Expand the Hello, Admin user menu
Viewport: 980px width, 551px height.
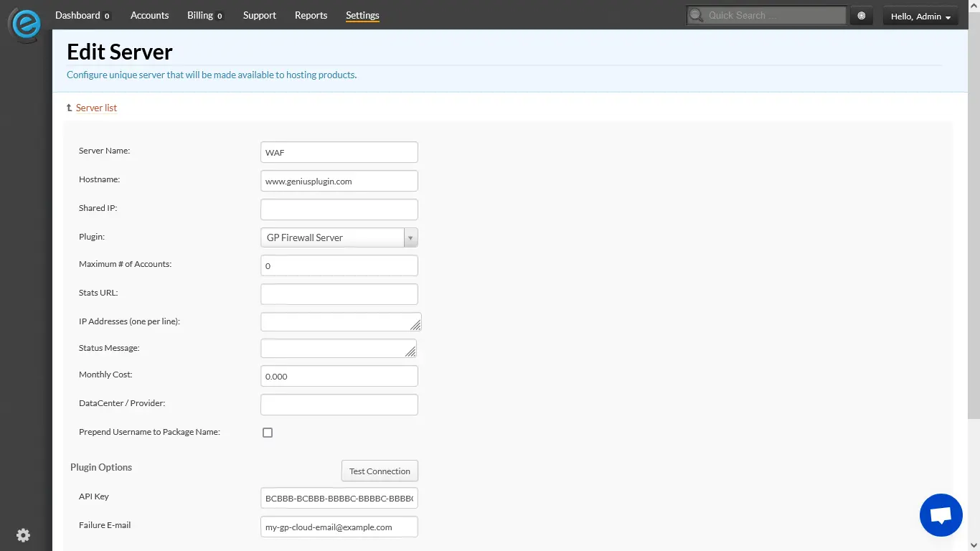[x=920, y=17]
